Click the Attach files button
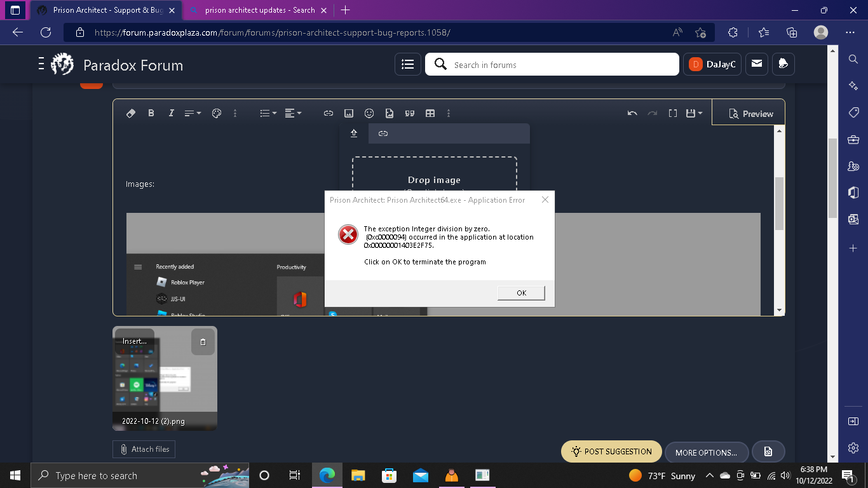868x488 pixels. 144,449
